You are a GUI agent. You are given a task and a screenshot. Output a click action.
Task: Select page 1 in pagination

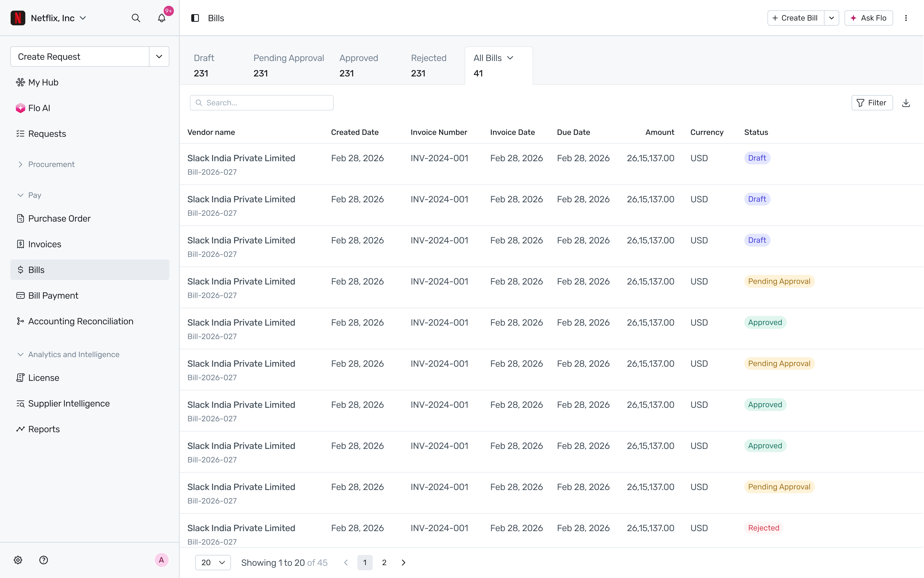pos(365,562)
